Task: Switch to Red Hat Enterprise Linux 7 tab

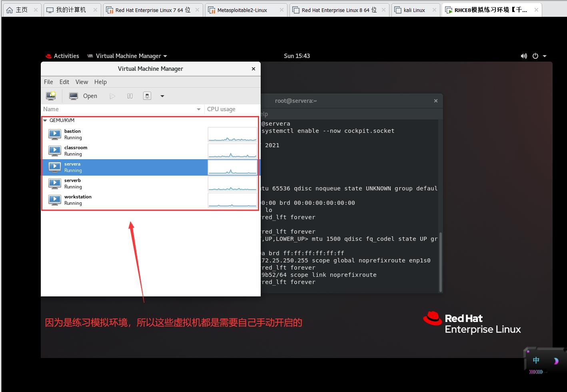Action: click(153, 10)
